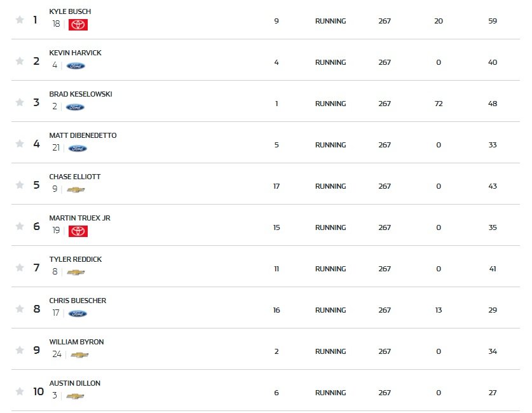Click Chevrolet logo under William Byron

79,355
